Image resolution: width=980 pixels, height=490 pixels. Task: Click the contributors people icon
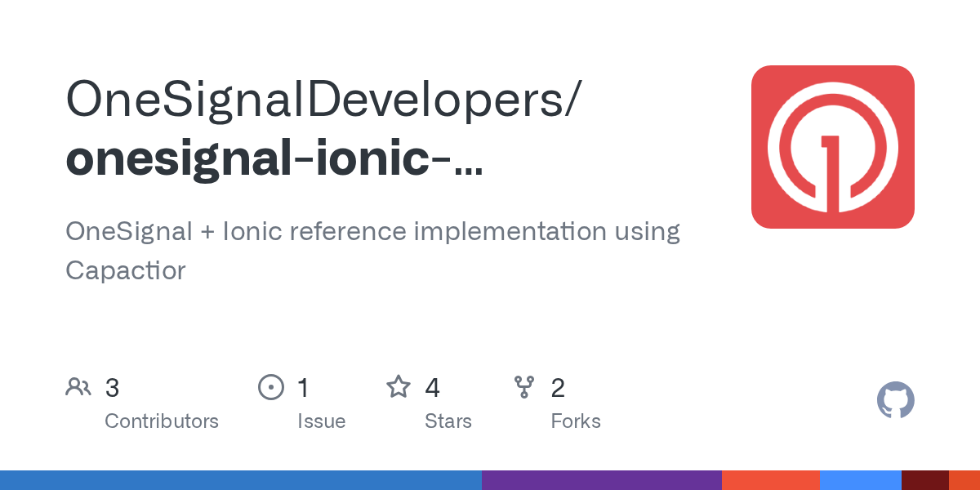(78, 387)
